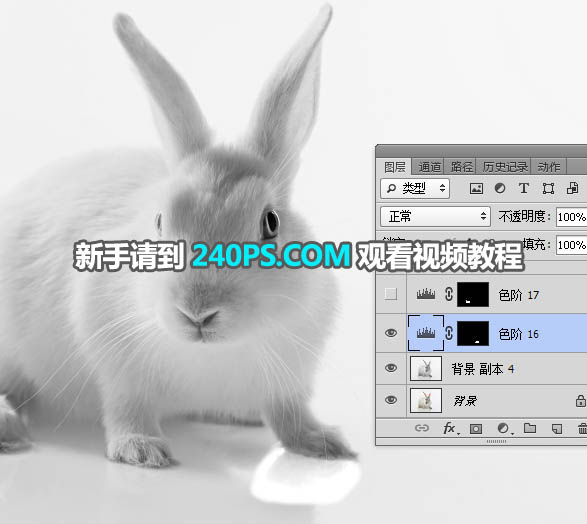Click the 填充 value field
The width and height of the screenshot is (587, 524).
click(x=571, y=245)
